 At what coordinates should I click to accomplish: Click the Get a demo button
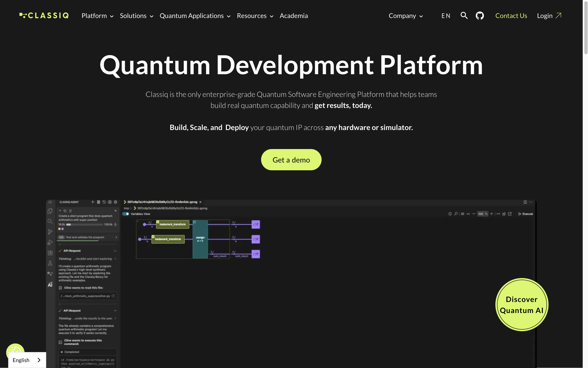pos(291,160)
